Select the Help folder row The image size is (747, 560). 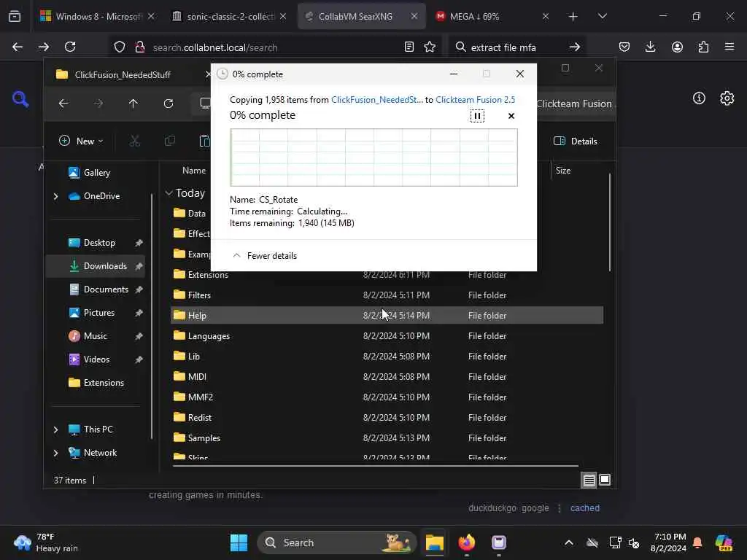pos(387,316)
